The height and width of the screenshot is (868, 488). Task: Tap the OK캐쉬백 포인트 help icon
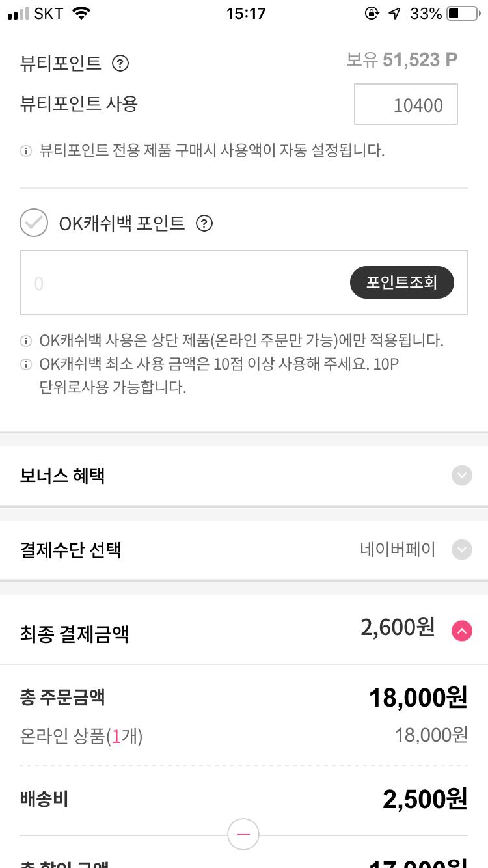click(x=204, y=224)
